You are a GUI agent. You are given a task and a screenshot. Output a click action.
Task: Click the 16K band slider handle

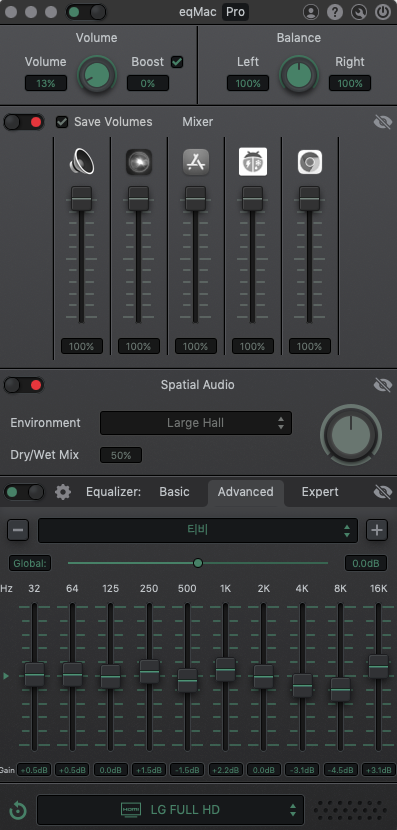click(x=378, y=667)
